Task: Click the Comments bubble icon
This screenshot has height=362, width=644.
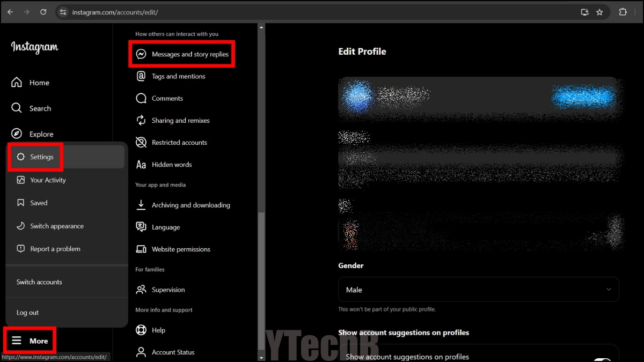Action: click(x=141, y=98)
